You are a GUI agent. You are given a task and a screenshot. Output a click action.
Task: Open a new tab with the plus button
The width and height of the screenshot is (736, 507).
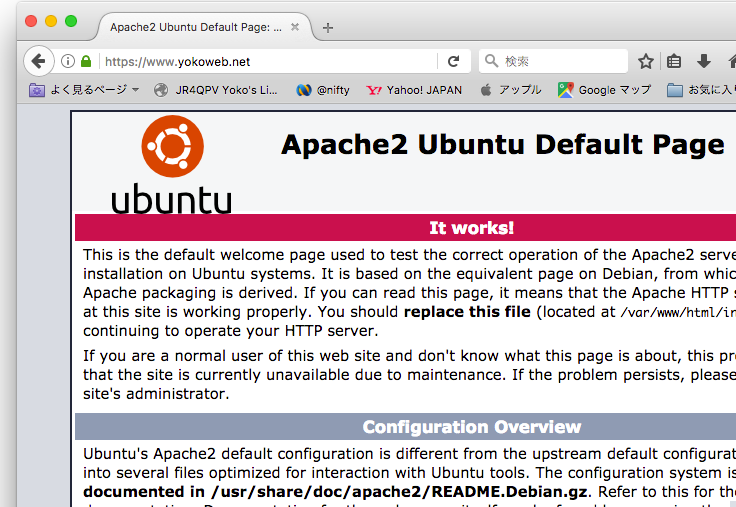(328, 28)
